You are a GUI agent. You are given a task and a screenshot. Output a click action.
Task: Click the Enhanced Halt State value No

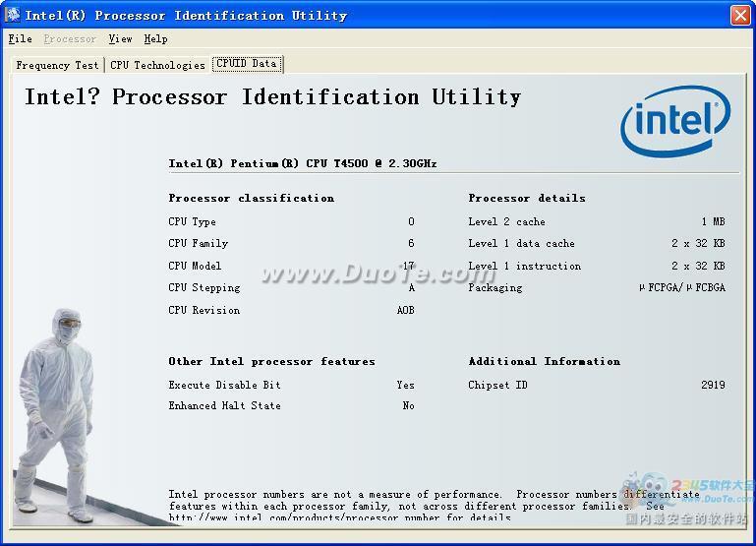[408, 405]
